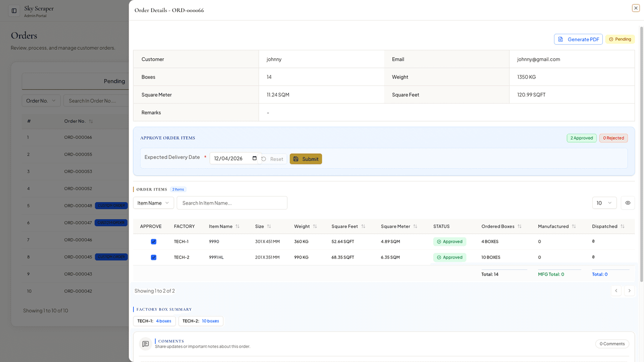Sort by Size column icon
644x362 pixels.
[x=269, y=226]
